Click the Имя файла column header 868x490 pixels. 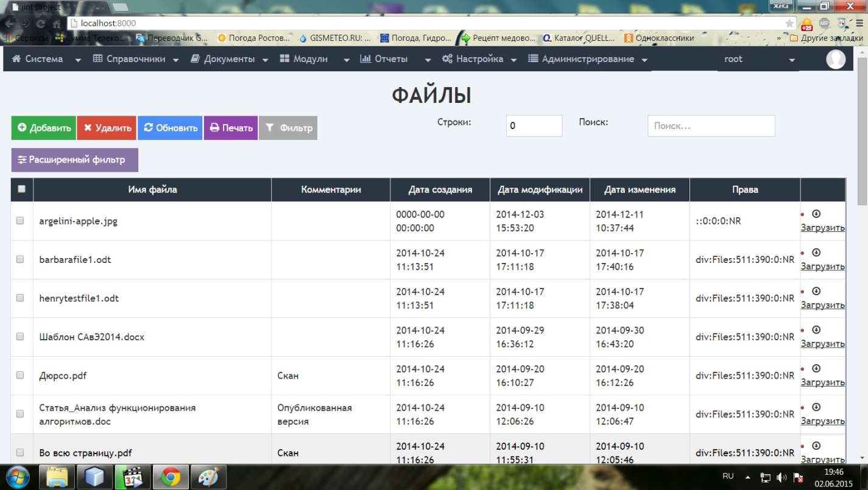click(x=152, y=189)
